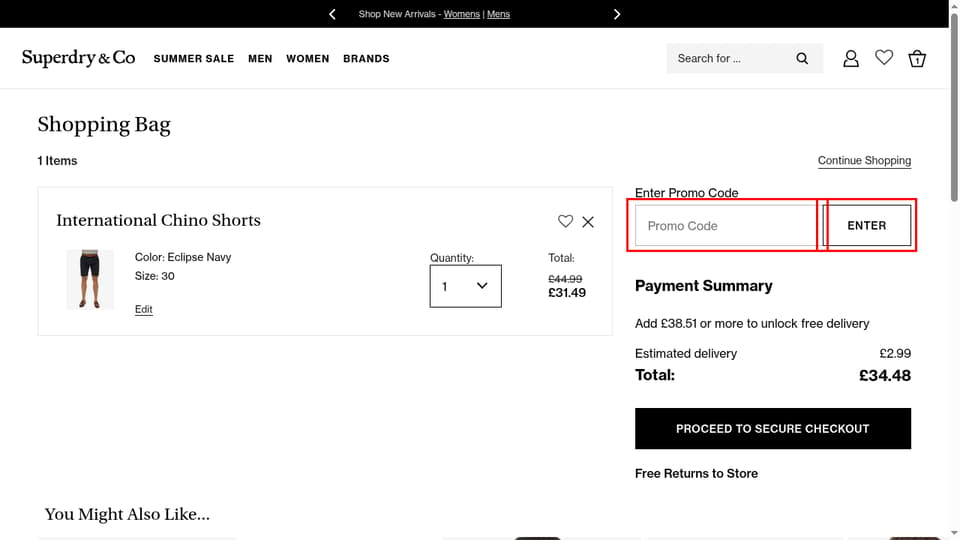Screen dimensions: 960x540
Task: Open the Quantity dropdown
Action: [x=465, y=286]
